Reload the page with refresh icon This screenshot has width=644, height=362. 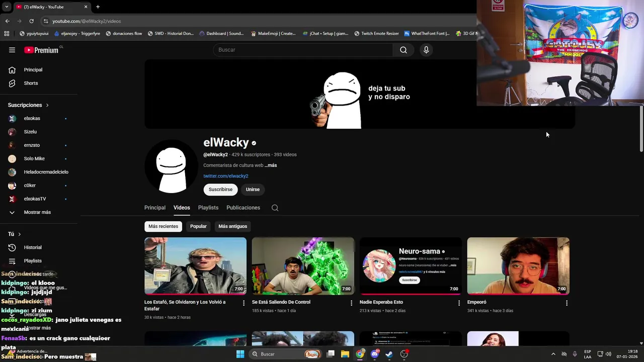pos(31,21)
